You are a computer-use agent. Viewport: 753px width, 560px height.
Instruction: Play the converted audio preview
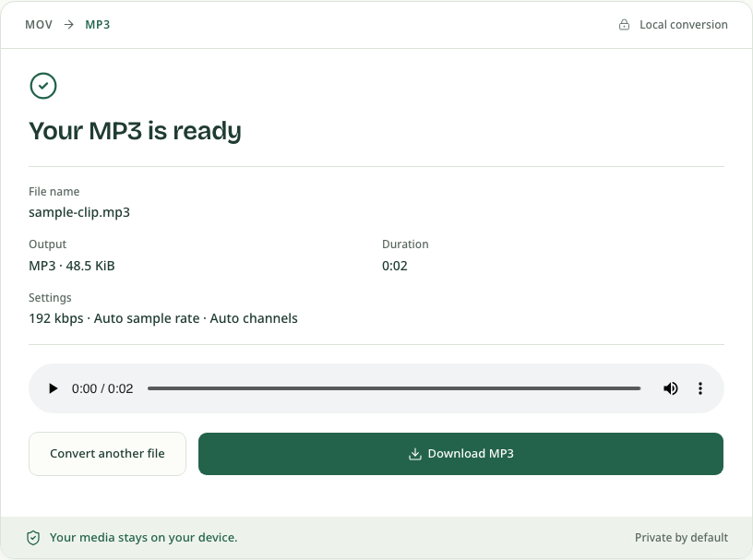(53, 388)
